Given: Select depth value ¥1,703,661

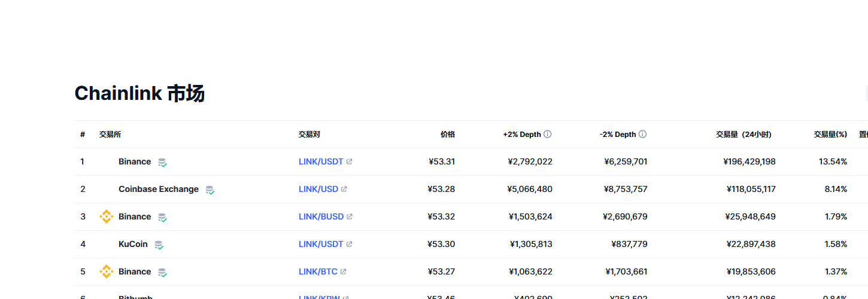Looking at the screenshot, I should (x=626, y=271).
